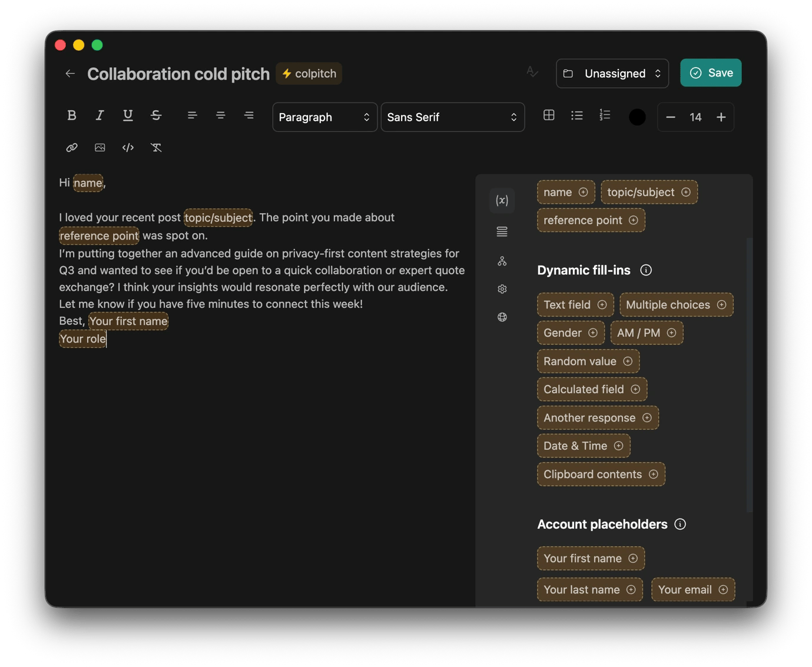This screenshot has height=667, width=812.
Task: Add the reference point placeholder
Action: (591, 220)
